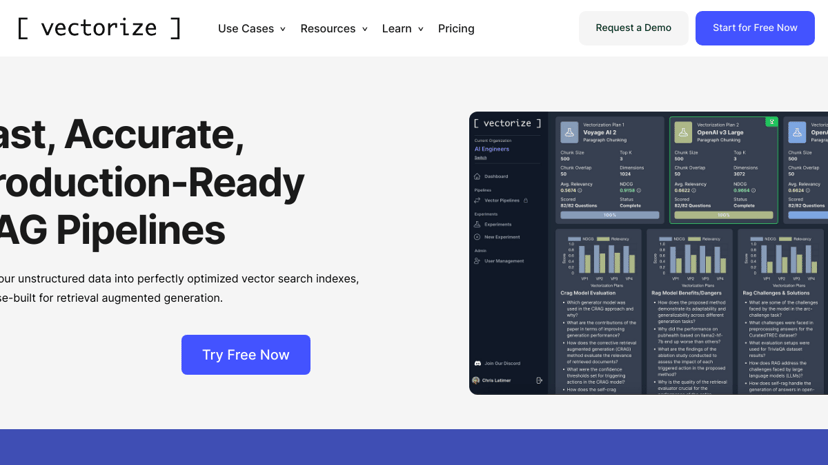This screenshot has height=465, width=828.
Task: Click the "Rag Challenges & Solutions" heading
Action: (x=776, y=293)
